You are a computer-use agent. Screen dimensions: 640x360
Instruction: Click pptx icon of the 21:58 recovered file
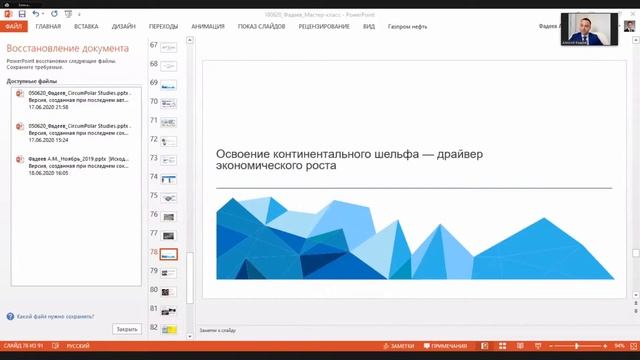[20, 93]
